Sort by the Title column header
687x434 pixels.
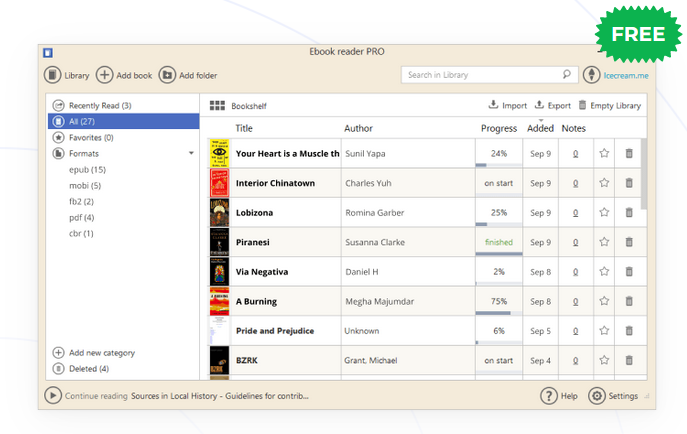tap(244, 128)
